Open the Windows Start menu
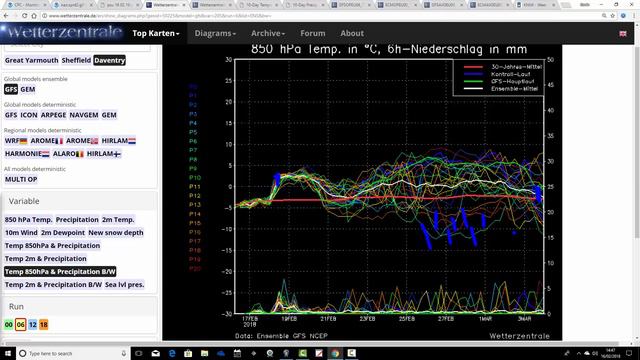Viewport: 640px width, 360px height. pyautogui.click(x=7, y=353)
